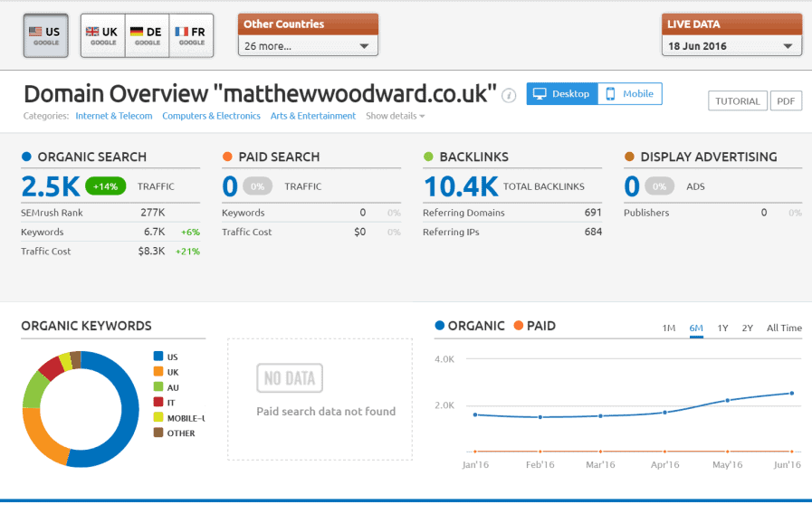The height and width of the screenshot is (514, 812).
Task: Click the 10.4K total backlinks value
Action: (461, 186)
